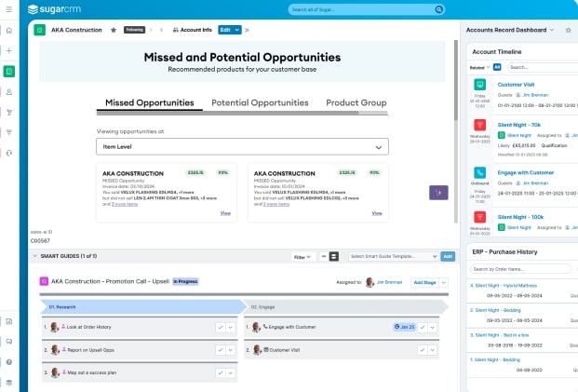Mark 'Look at Order History' task complete
Image resolution: width=578 pixels, height=392 pixels.
point(220,327)
